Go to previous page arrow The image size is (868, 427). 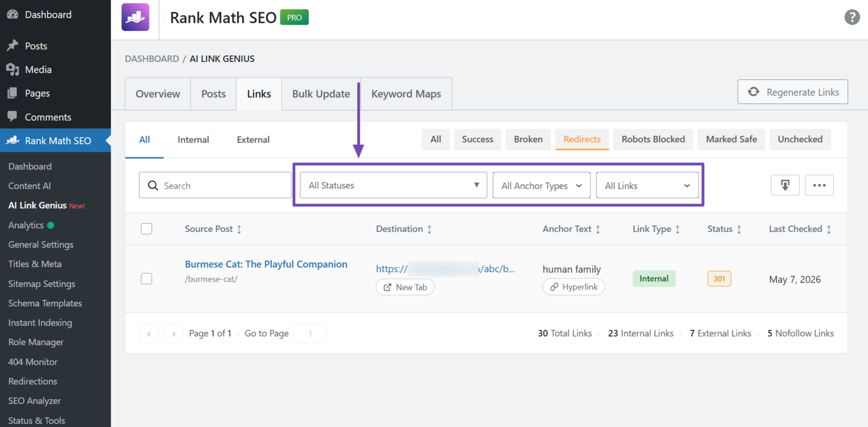click(149, 333)
